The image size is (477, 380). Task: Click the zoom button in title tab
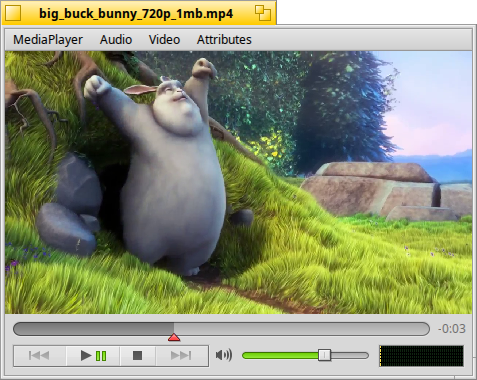click(263, 13)
